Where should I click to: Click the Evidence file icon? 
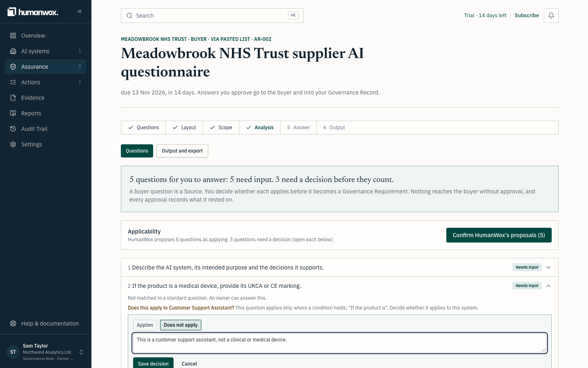click(x=13, y=98)
